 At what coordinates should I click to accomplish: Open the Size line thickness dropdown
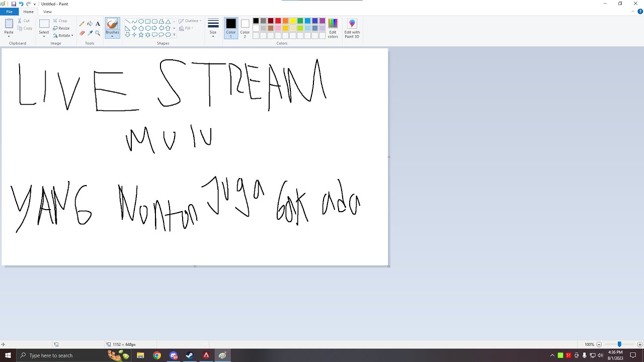tap(213, 28)
